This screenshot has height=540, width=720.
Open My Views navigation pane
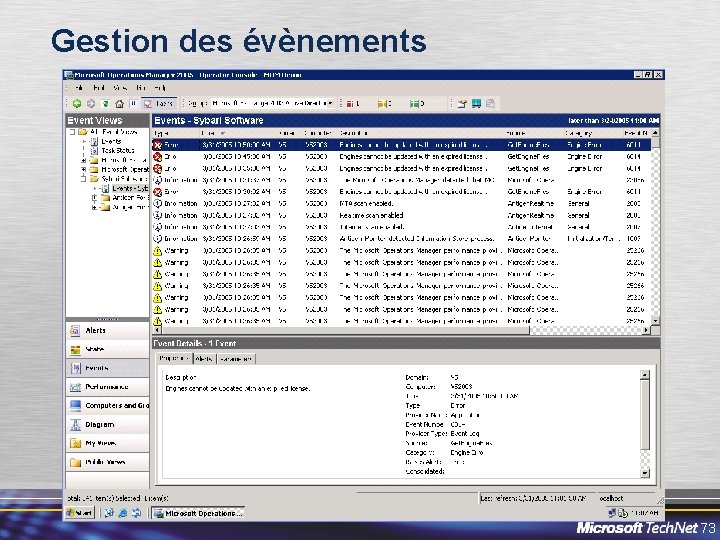(x=107, y=444)
